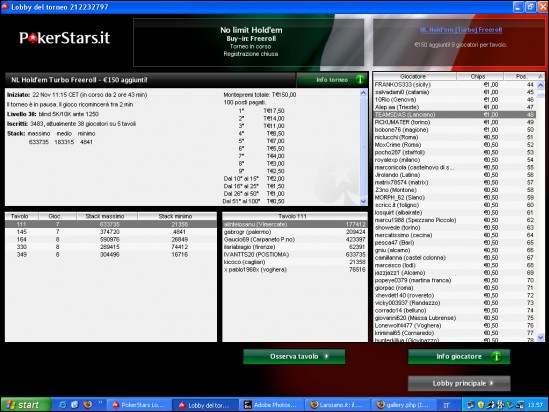
Task: Click the taskbar clock showing 13:57
Action: 535,405
